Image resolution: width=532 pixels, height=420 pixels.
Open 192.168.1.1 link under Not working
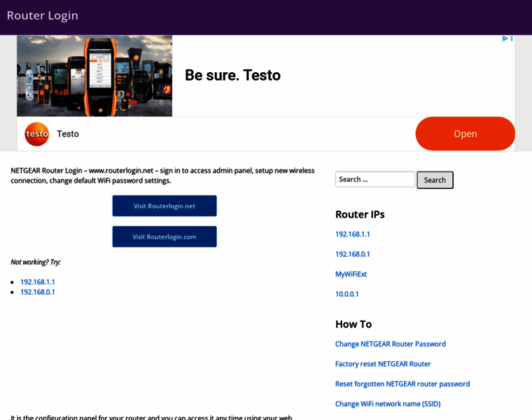point(38,282)
